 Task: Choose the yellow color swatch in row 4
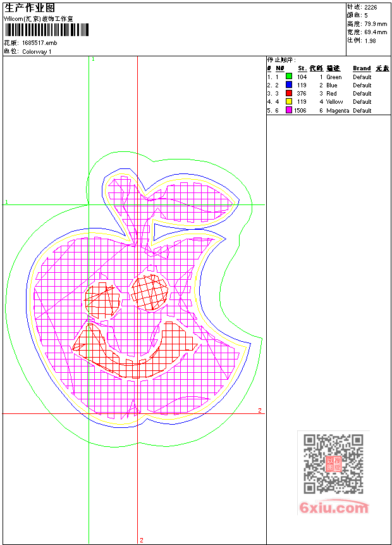tap(288, 101)
